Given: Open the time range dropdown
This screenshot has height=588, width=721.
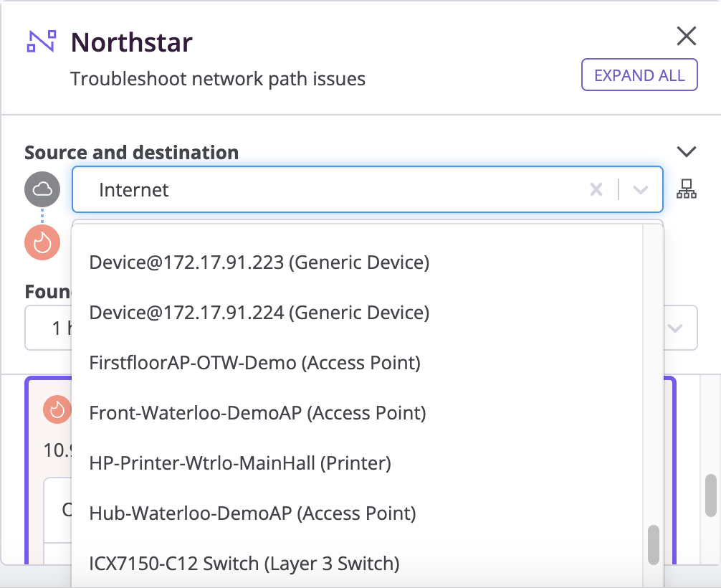Looking at the screenshot, I should tap(674, 328).
